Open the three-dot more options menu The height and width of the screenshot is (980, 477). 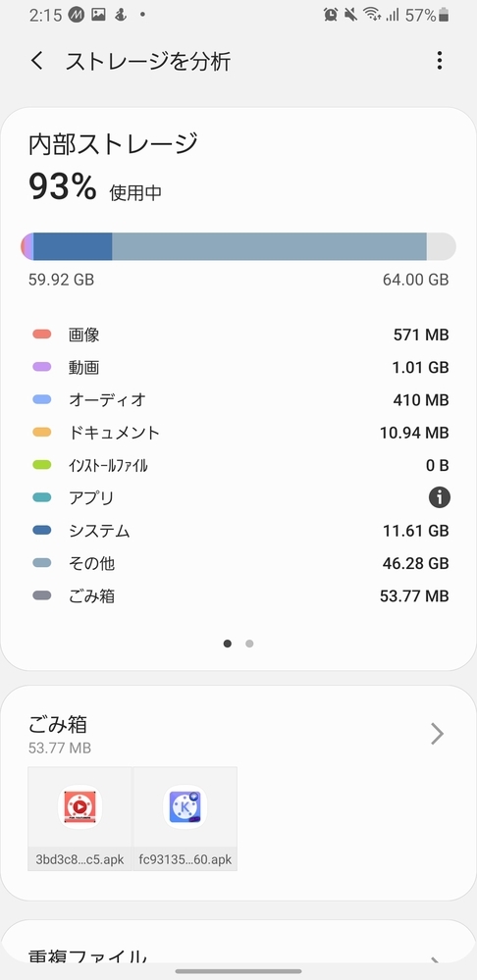point(440,61)
